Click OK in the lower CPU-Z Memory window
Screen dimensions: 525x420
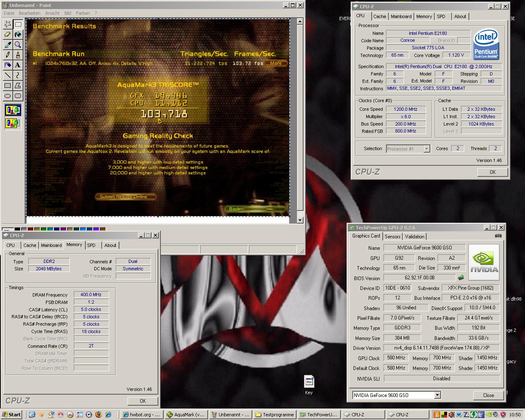(x=143, y=401)
